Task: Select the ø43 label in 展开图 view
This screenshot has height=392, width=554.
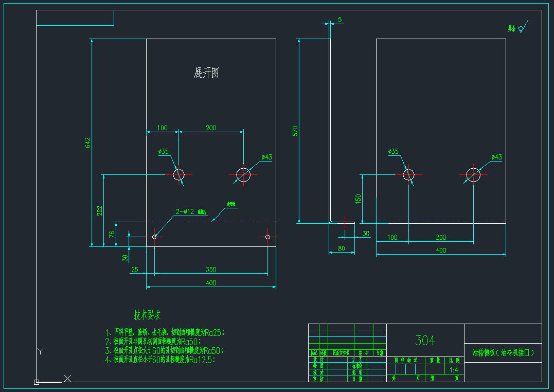Action: [267, 157]
